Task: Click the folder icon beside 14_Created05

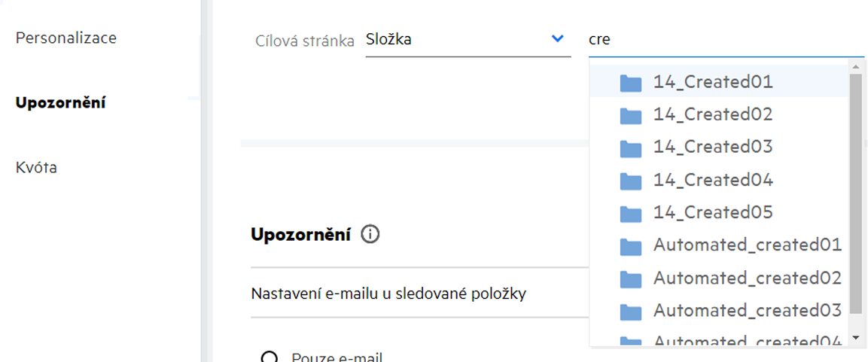Action: (x=630, y=213)
